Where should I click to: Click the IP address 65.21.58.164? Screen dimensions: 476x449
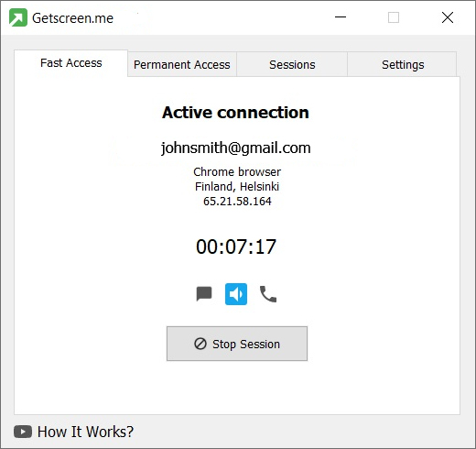point(237,202)
